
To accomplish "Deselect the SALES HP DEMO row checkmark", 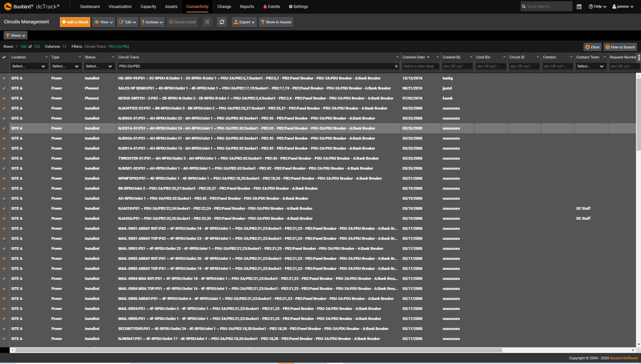I will point(4,88).
